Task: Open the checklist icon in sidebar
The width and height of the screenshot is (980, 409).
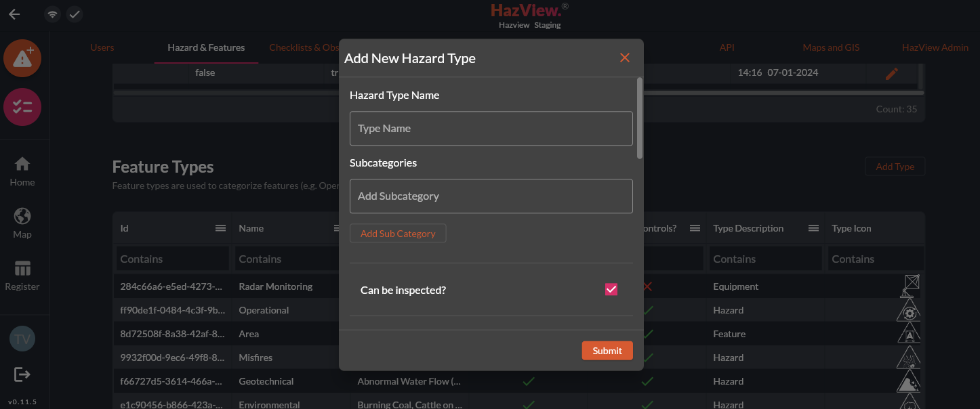Action: coord(22,107)
